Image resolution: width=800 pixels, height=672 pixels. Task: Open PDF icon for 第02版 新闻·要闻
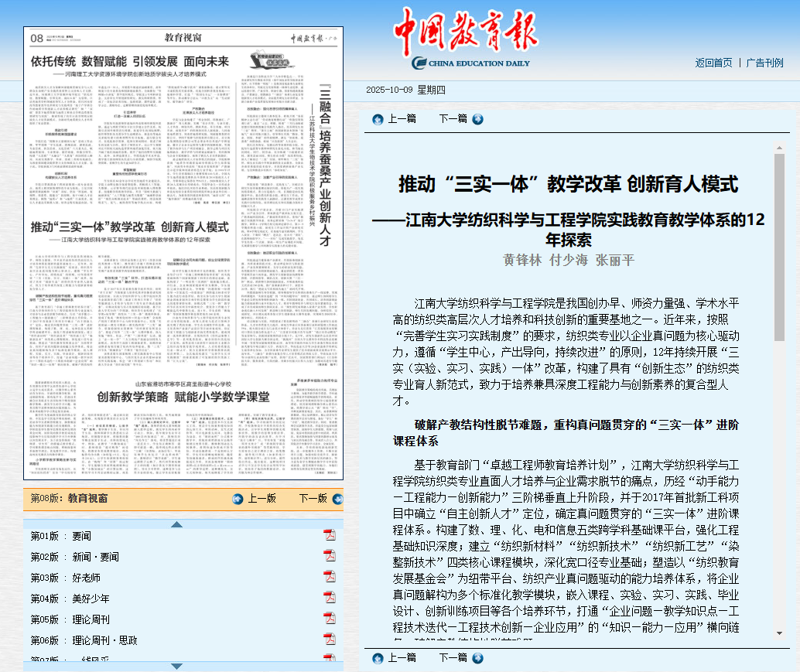click(x=329, y=556)
